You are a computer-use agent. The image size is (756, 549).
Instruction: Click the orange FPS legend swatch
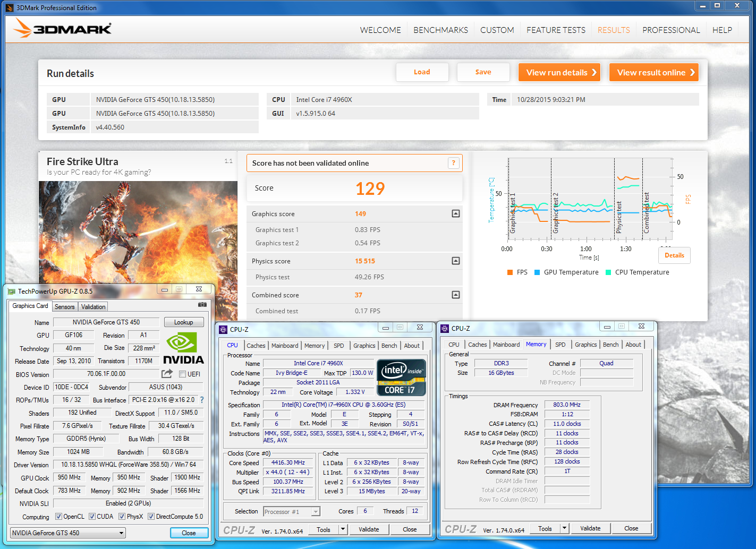(510, 272)
